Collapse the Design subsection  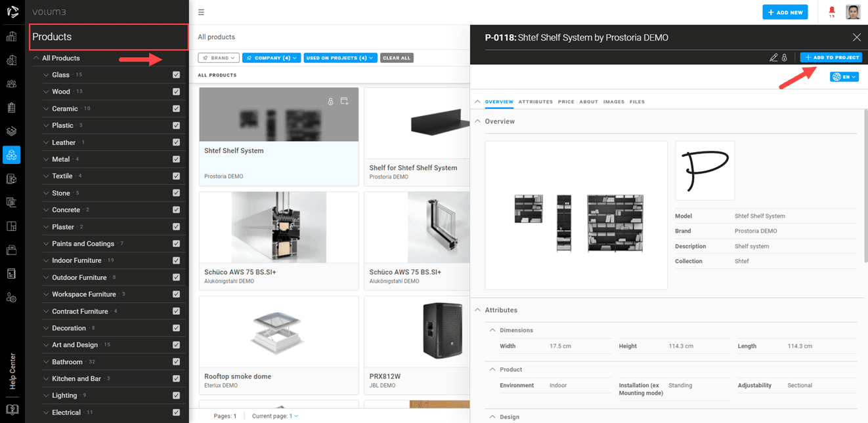pos(492,417)
